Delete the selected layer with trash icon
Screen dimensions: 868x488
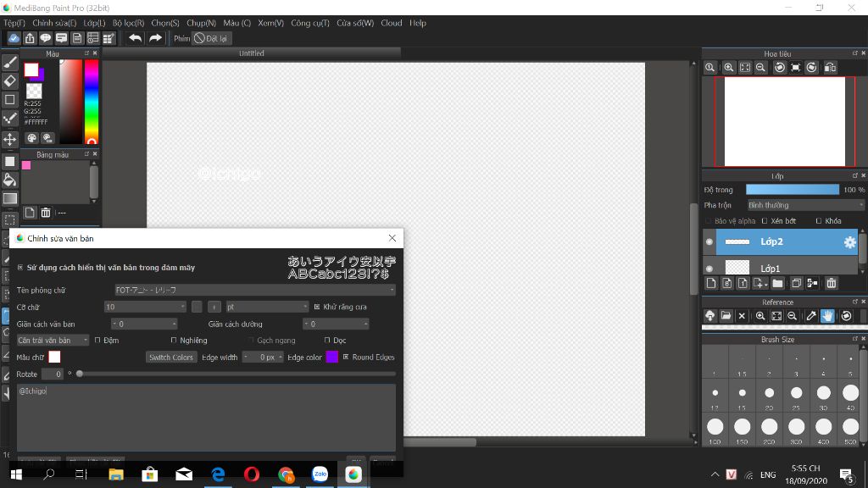[x=831, y=283]
